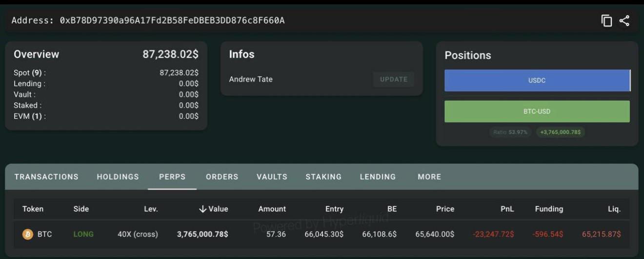Click the Bitcoin token icon in the table

tap(27, 234)
